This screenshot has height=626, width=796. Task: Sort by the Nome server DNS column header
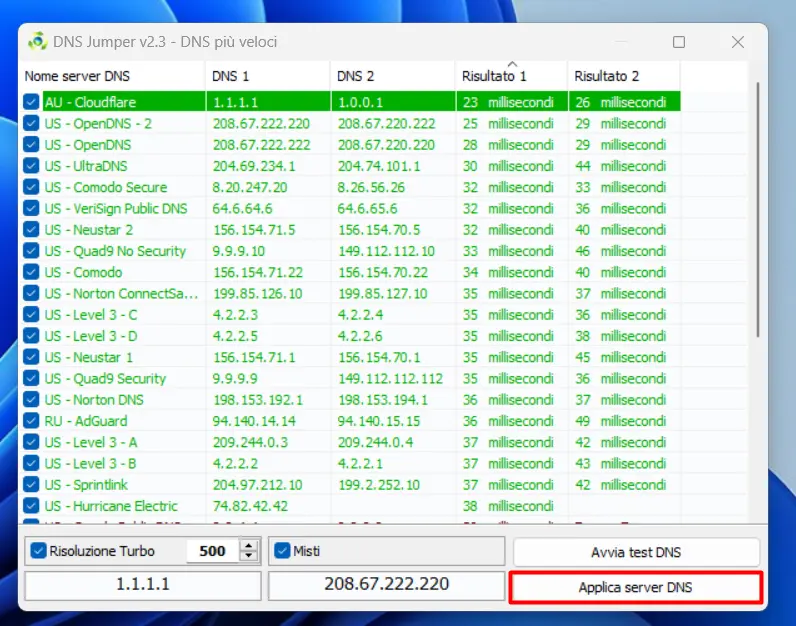pos(112,76)
